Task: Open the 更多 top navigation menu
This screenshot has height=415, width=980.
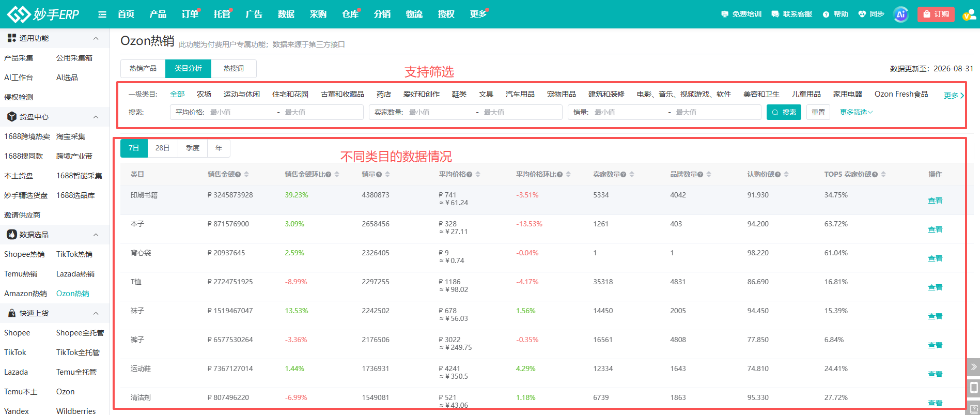Action: 478,14
